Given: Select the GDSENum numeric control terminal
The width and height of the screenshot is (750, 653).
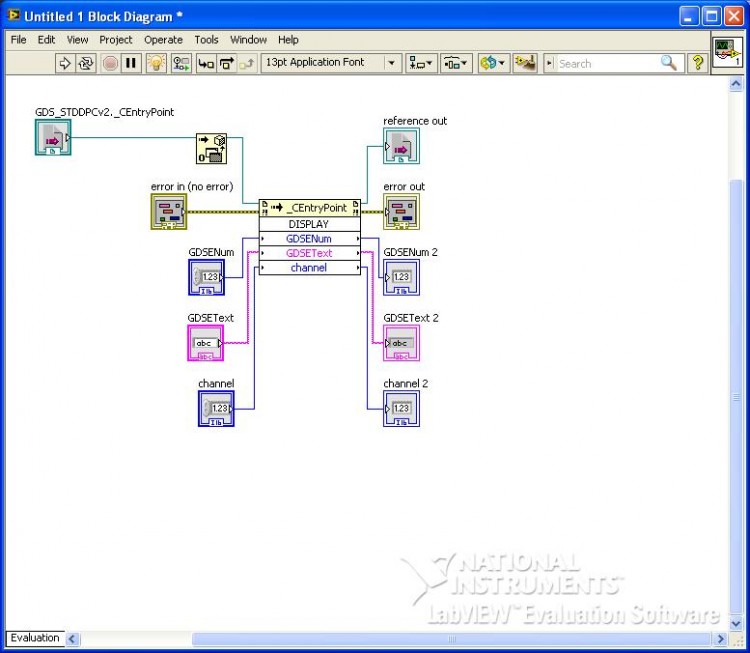Looking at the screenshot, I should (207, 277).
